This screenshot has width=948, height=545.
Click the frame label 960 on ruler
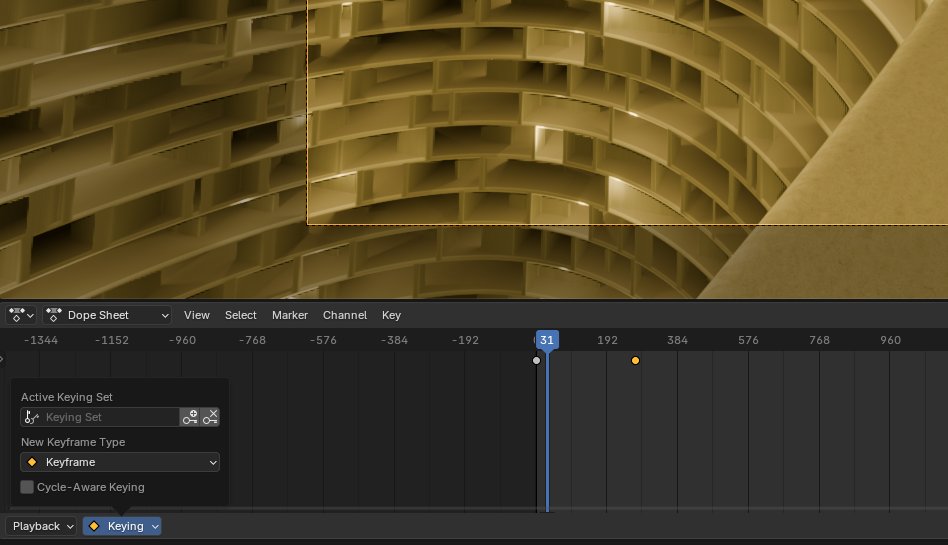click(891, 340)
